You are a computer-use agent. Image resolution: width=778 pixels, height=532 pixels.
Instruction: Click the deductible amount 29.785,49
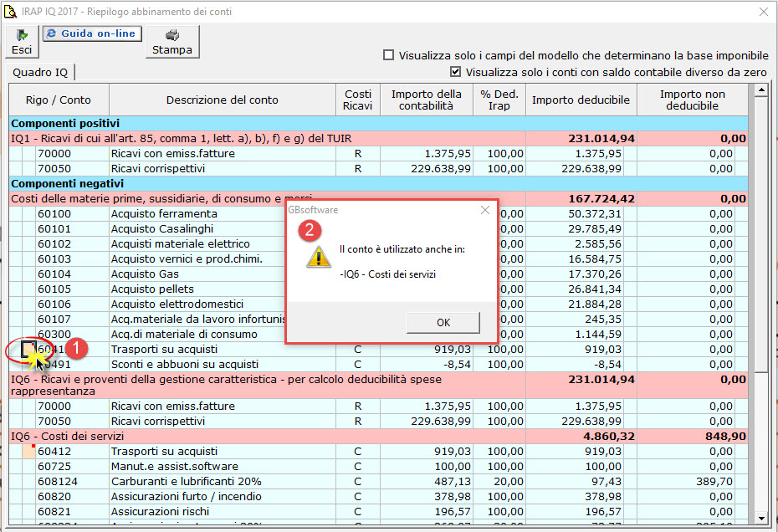pos(595,229)
